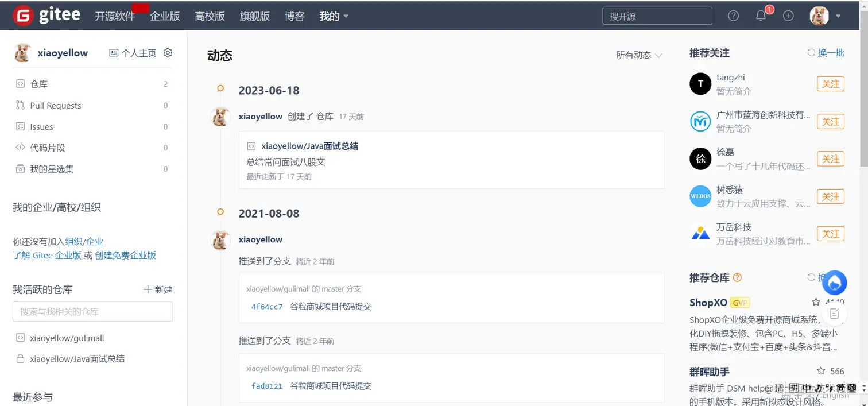Screen dimensions: 868x406
Task: Open the settings gear next to 个人主页
Action: (168, 53)
